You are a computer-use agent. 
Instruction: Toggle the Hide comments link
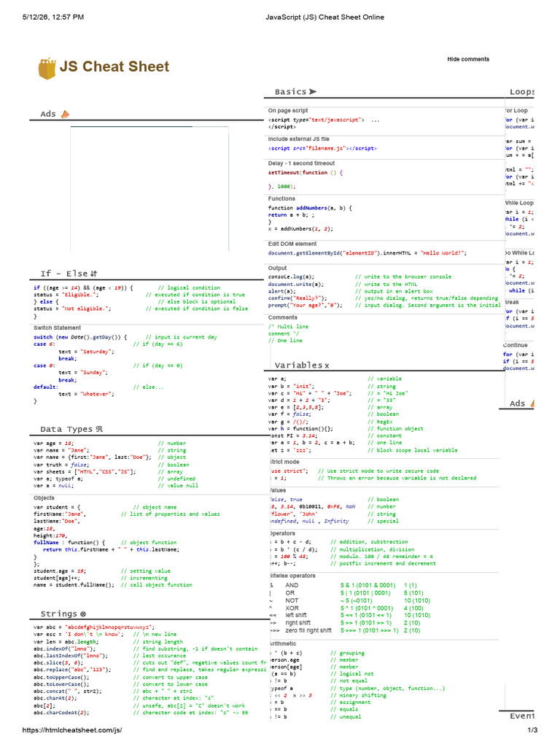tap(468, 59)
